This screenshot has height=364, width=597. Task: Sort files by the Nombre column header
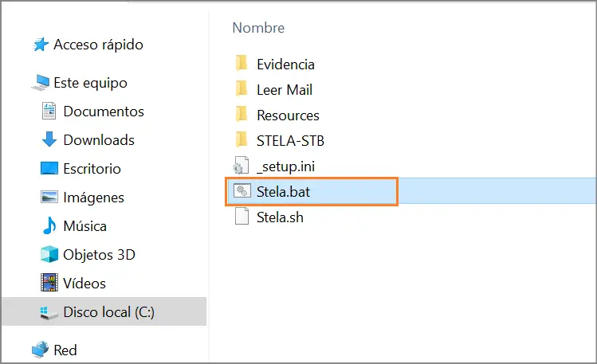point(258,28)
